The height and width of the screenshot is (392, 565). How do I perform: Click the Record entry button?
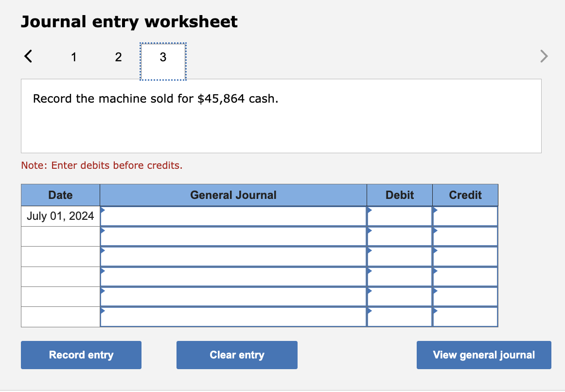(x=81, y=355)
